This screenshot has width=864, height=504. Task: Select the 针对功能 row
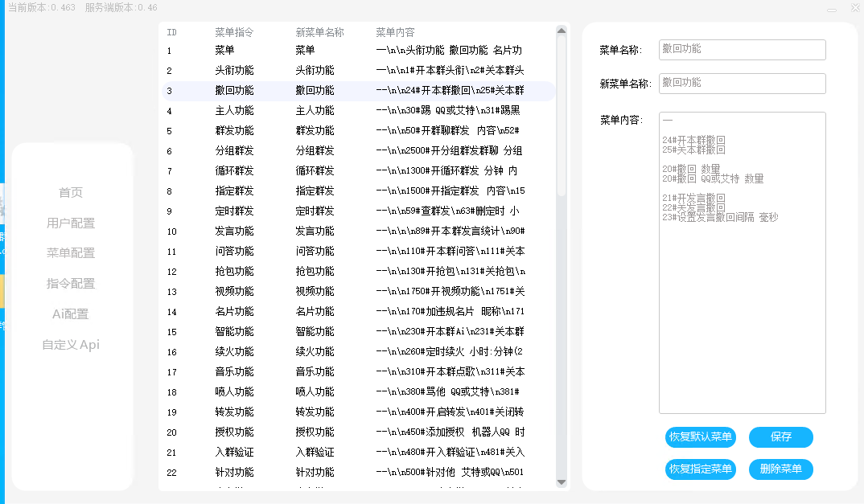pos(358,473)
